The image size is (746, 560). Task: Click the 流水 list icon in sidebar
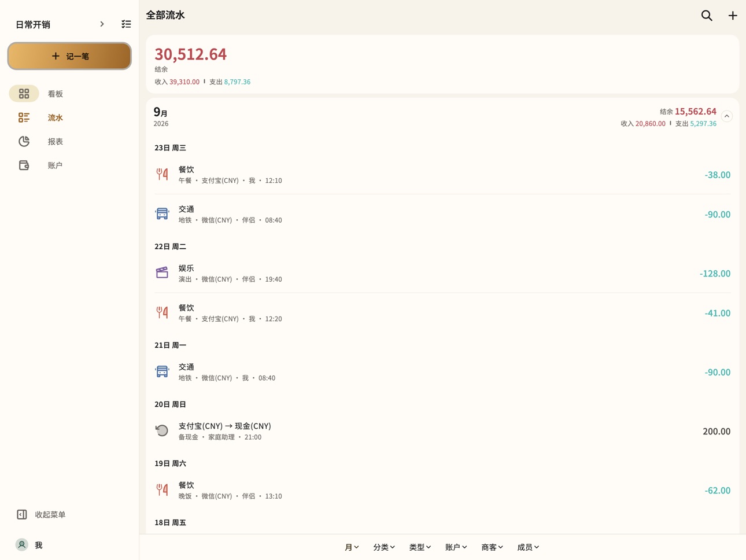pyautogui.click(x=24, y=117)
